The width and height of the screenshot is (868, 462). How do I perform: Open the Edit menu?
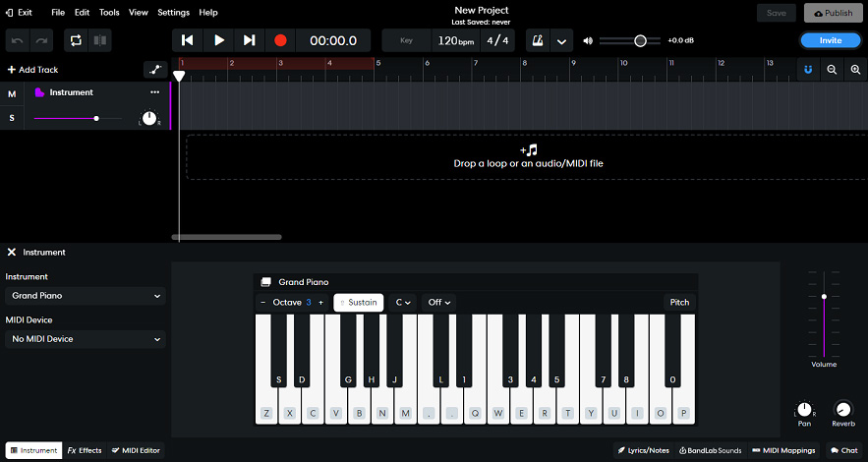(x=82, y=12)
